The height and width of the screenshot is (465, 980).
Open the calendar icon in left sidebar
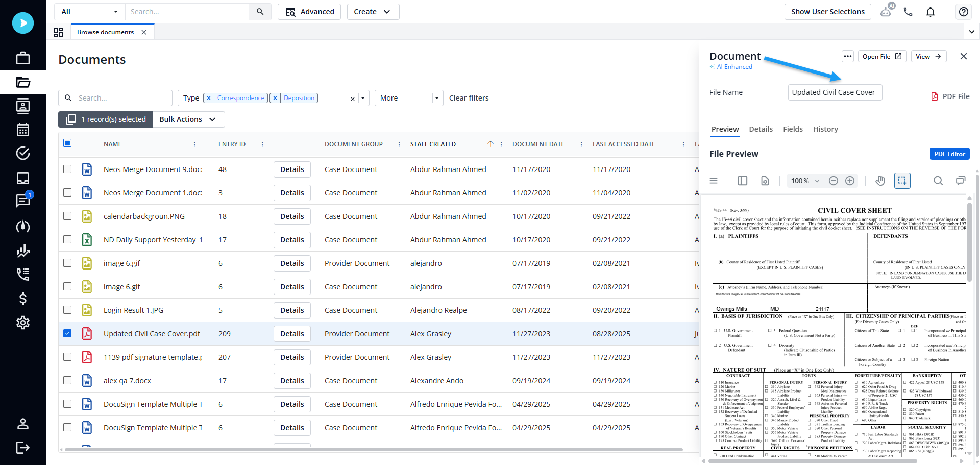(x=23, y=130)
